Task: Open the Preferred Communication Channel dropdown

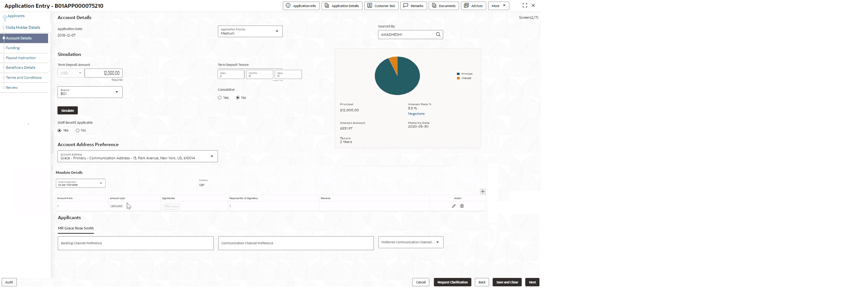Action: tap(411, 242)
